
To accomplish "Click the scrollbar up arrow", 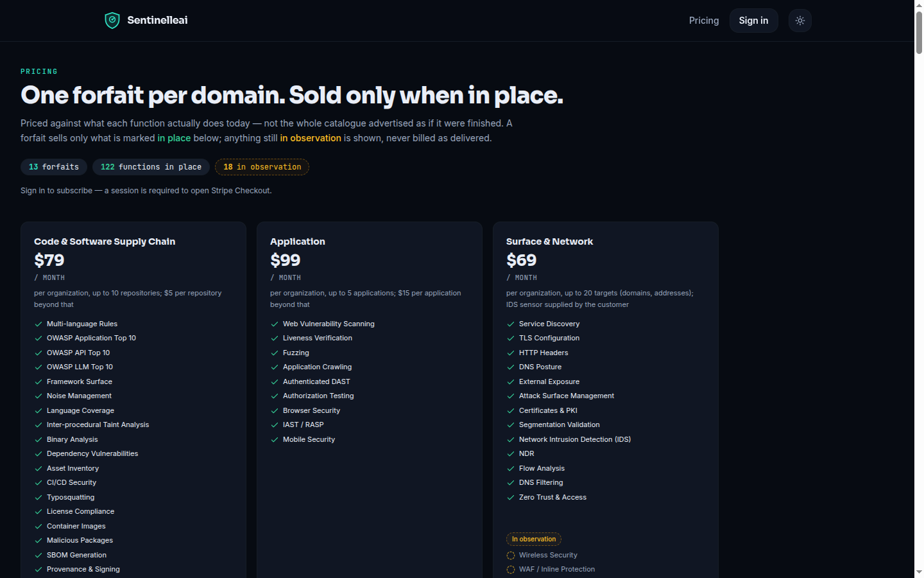I will click(919, 4).
